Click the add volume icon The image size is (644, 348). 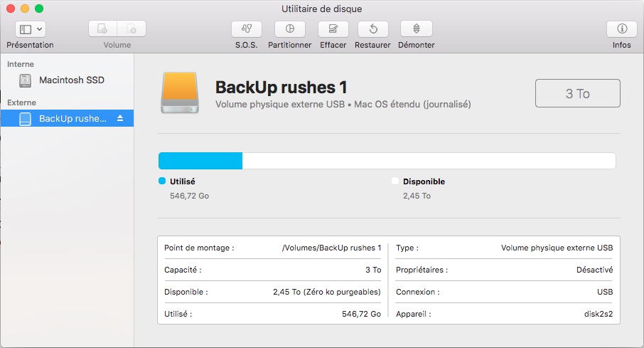pos(103,29)
